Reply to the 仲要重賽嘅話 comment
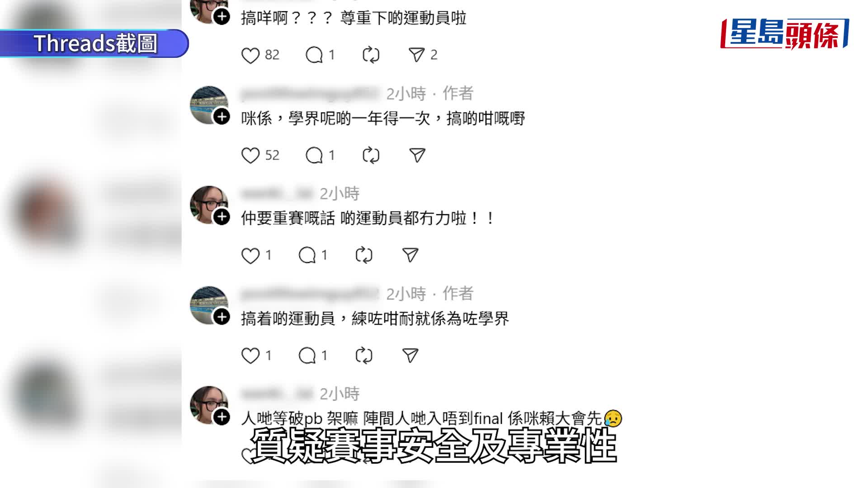868x488 pixels. [x=307, y=255]
